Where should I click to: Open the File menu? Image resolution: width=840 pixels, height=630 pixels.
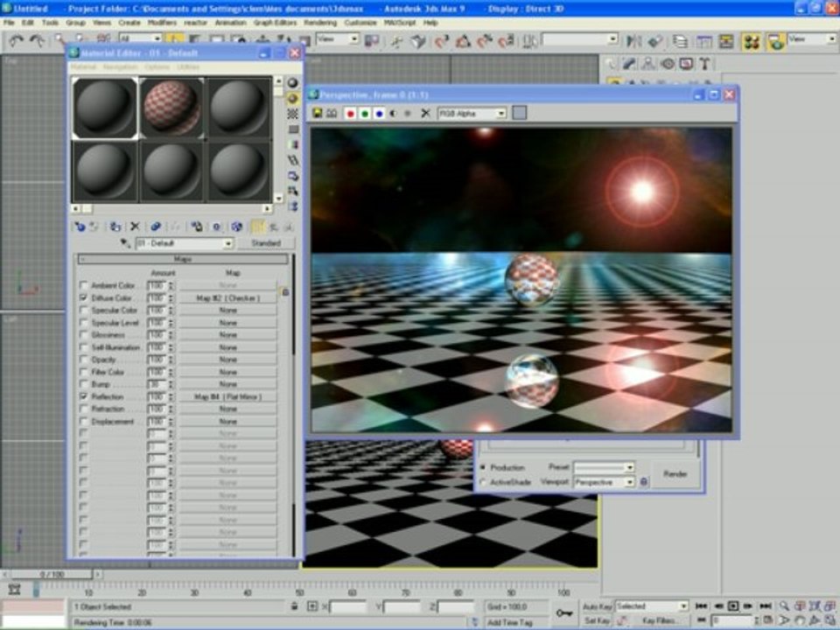[x=9, y=23]
